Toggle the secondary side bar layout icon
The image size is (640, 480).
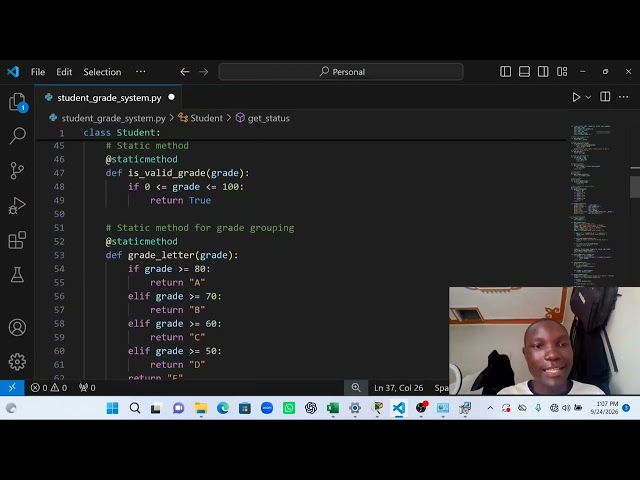(x=543, y=72)
